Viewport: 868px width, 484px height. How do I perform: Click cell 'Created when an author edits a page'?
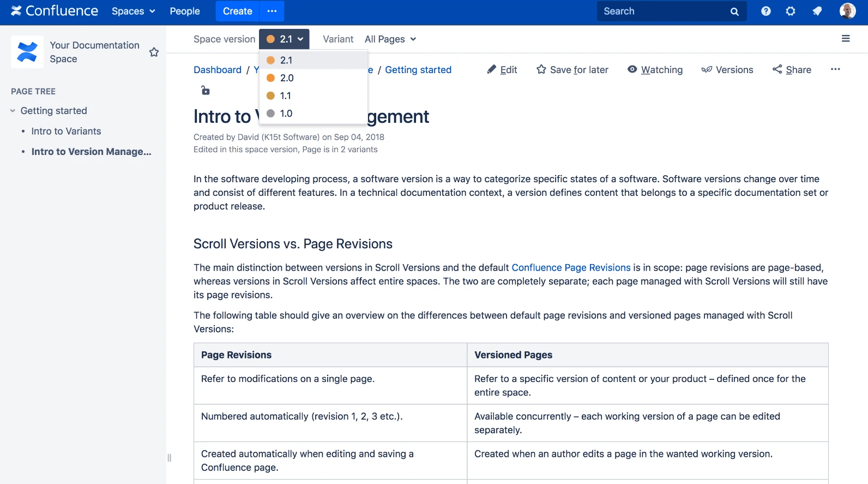click(x=648, y=461)
